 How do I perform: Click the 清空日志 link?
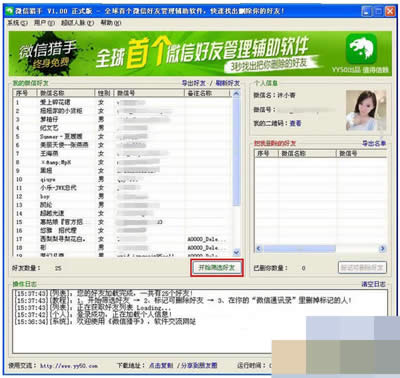[x=373, y=284]
